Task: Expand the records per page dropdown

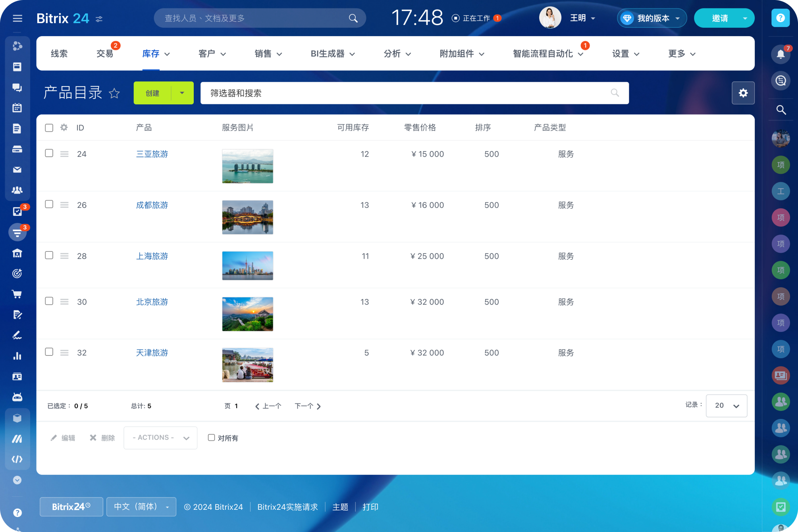Action: pyautogui.click(x=726, y=405)
